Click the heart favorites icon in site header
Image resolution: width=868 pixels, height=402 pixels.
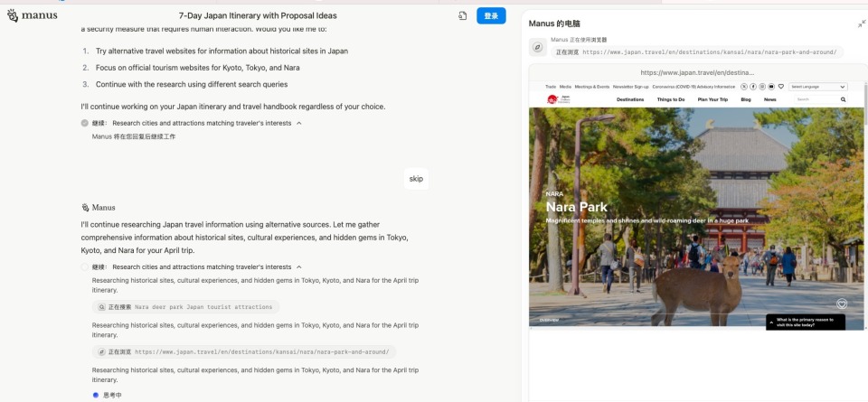click(780, 87)
